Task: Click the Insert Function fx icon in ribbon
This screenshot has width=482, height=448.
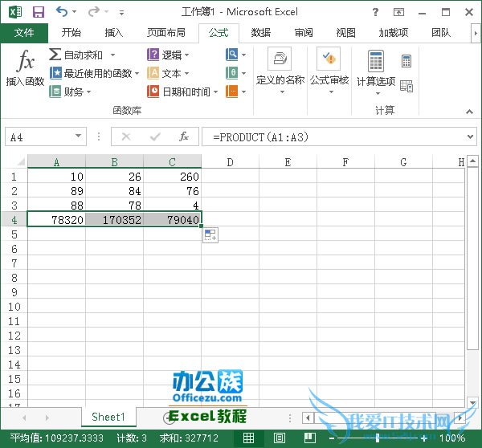Action: 26,62
